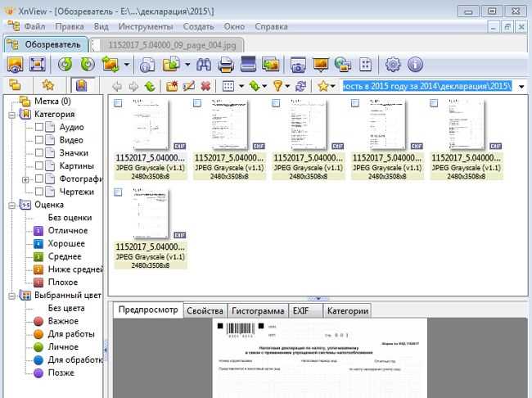Click the Screen capture camera icon

pos(298,65)
